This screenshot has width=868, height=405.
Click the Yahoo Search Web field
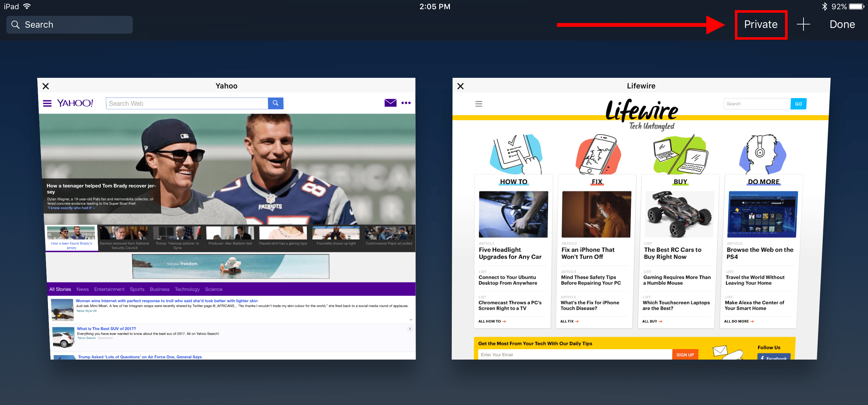[187, 104]
